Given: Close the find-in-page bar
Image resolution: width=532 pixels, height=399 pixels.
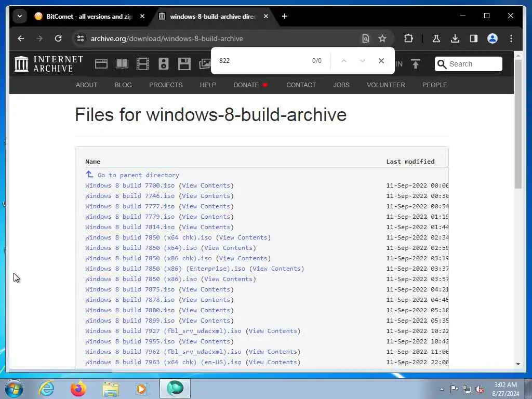Looking at the screenshot, I should [381, 61].
